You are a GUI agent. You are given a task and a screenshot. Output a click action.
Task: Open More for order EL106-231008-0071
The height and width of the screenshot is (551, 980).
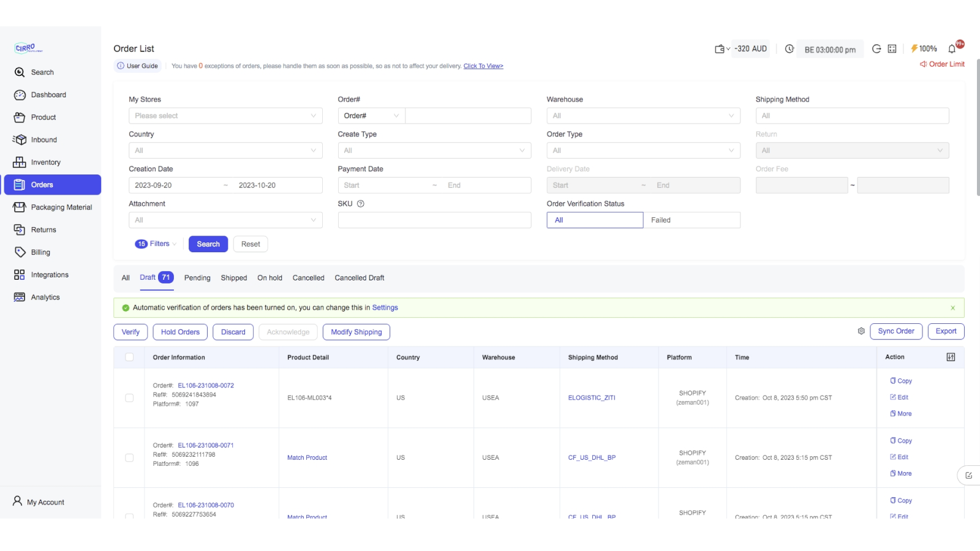[901, 474]
